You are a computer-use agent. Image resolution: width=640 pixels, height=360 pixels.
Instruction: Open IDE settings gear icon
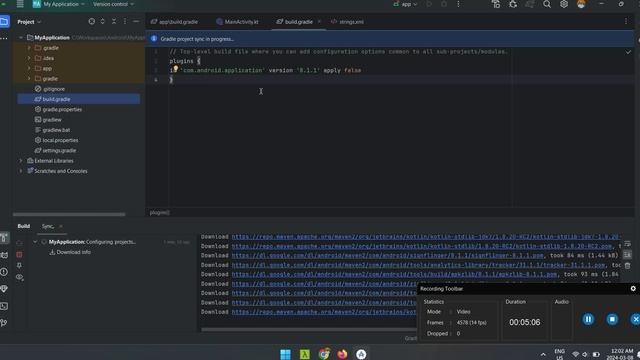564,4
